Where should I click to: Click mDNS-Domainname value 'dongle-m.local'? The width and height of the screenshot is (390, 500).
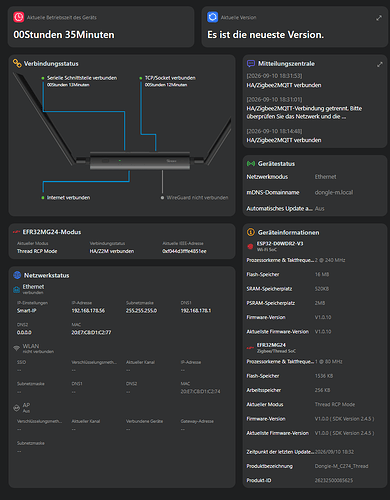[334, 192]
